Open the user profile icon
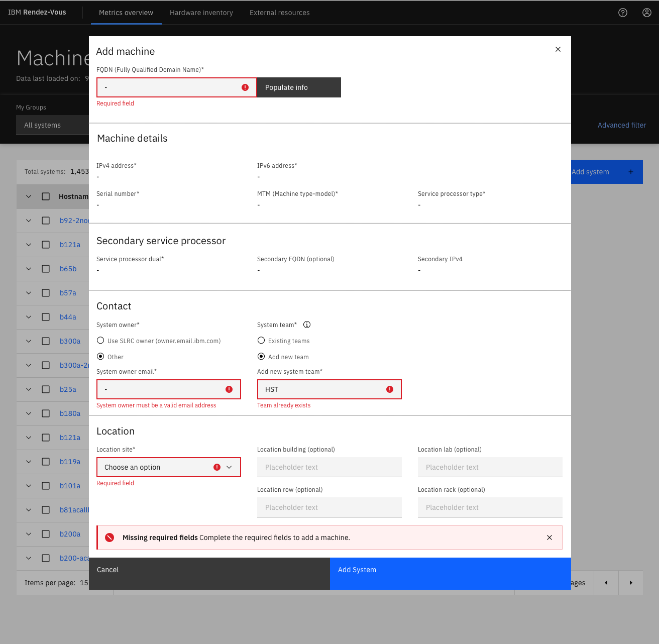 [647, 13]
